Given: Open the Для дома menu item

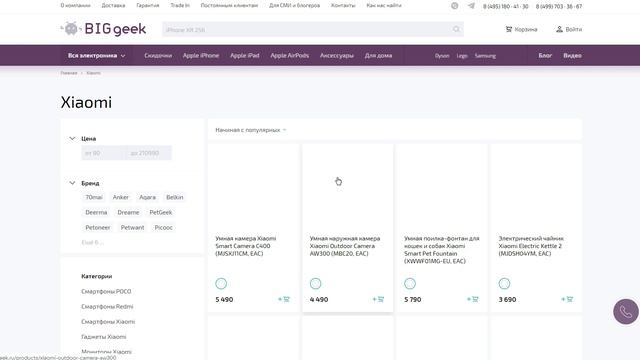Looking at the screenshot, I should pyautogui.click(x=378, y=56).
